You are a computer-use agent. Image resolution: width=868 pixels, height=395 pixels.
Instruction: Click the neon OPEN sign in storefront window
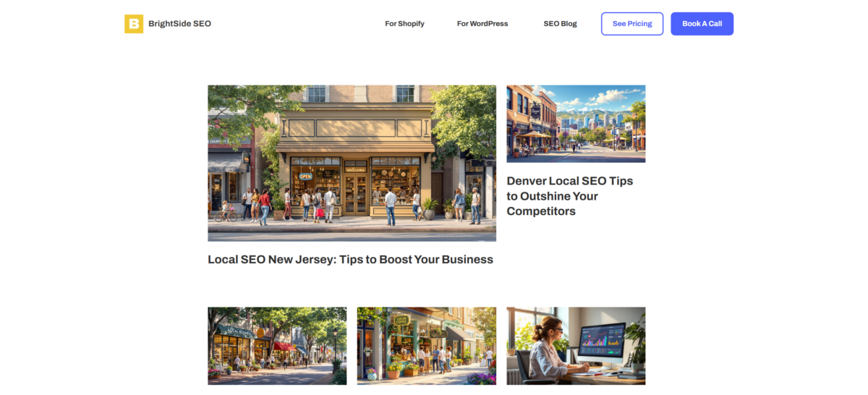(305, 176)
